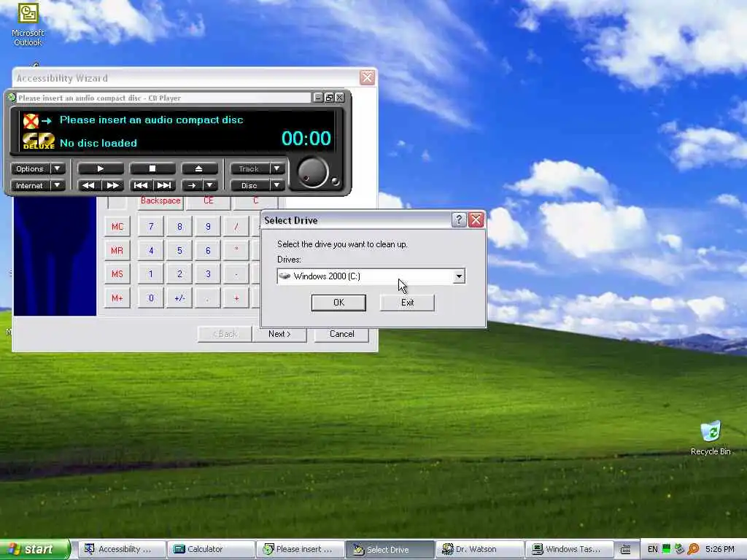Open the Internet menu in CD Player

point(29,185)
